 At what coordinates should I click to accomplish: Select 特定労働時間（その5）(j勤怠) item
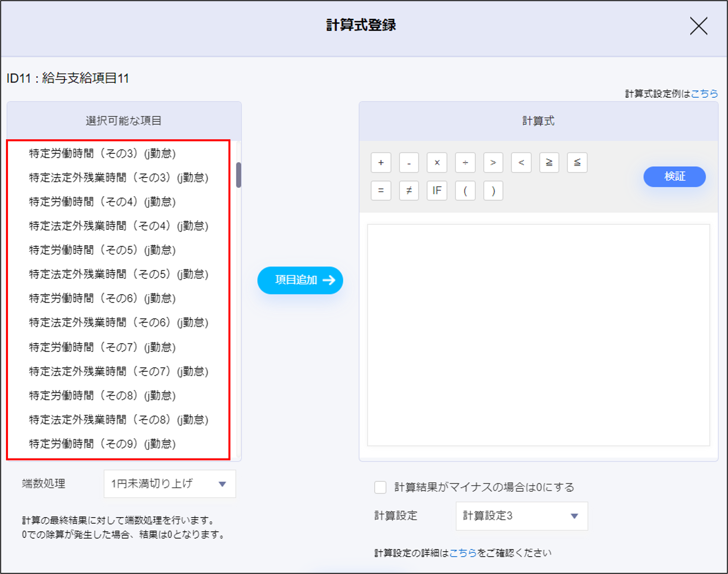click(x=102, y=250)
